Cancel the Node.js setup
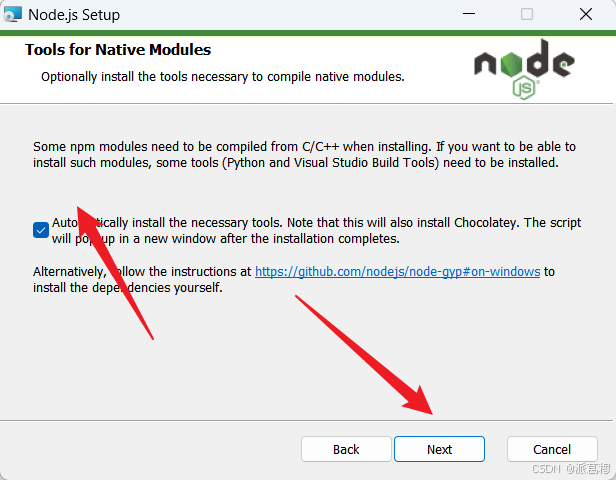The image size is (616, 480). click(x=552, y=449)
